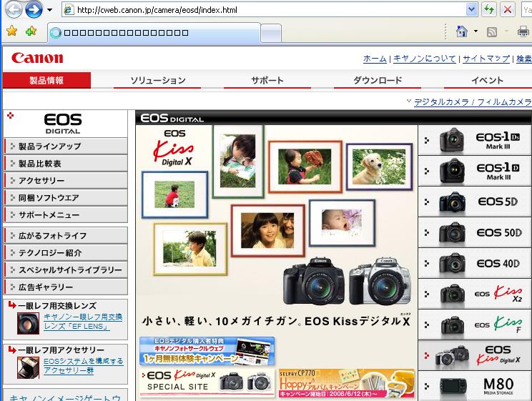Open the キヤノンについて link
The height and width of the screenshot is (401, 532).
[424, 59]
